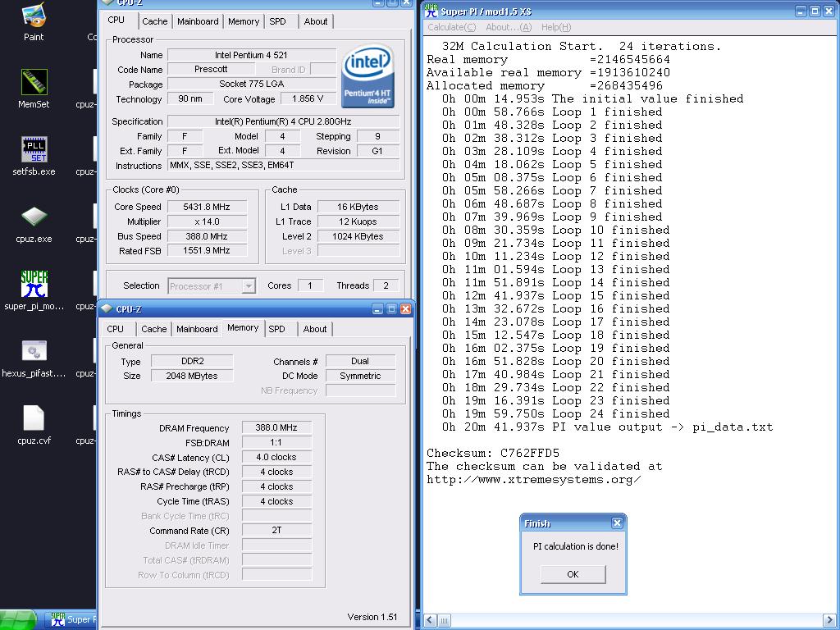Switch to Mainboard tab in upper CPU-Z
This screenshot has height=630, width=840.
(198, 21)
